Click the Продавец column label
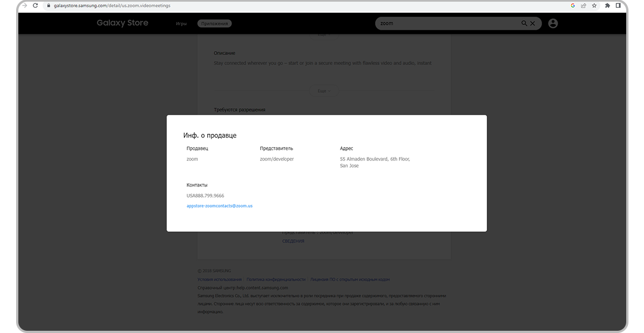This screenshot has height=333, width=644. click(197, 148)
